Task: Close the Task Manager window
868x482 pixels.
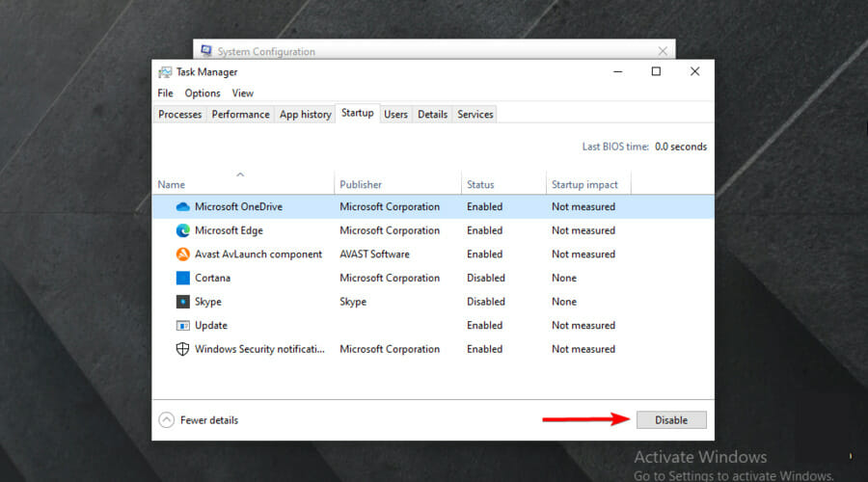Action: [x=694, y=71]
